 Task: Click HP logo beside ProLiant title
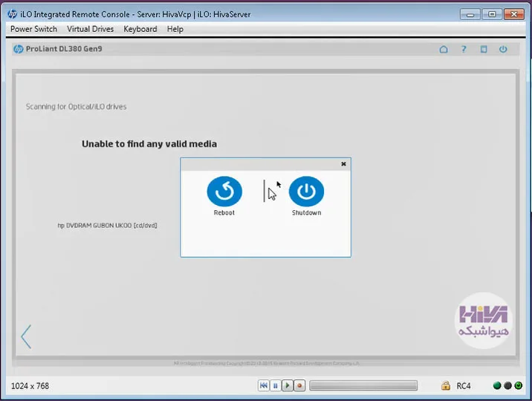(19, 49)
